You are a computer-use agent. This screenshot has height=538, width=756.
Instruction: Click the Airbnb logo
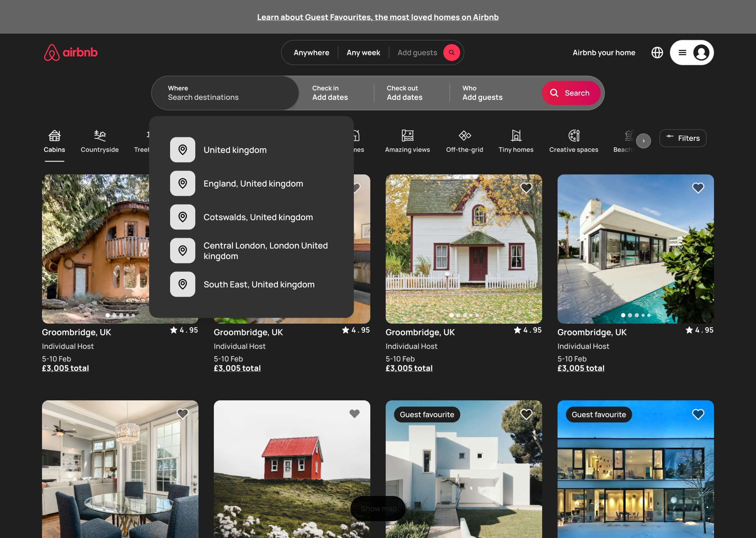71,53
